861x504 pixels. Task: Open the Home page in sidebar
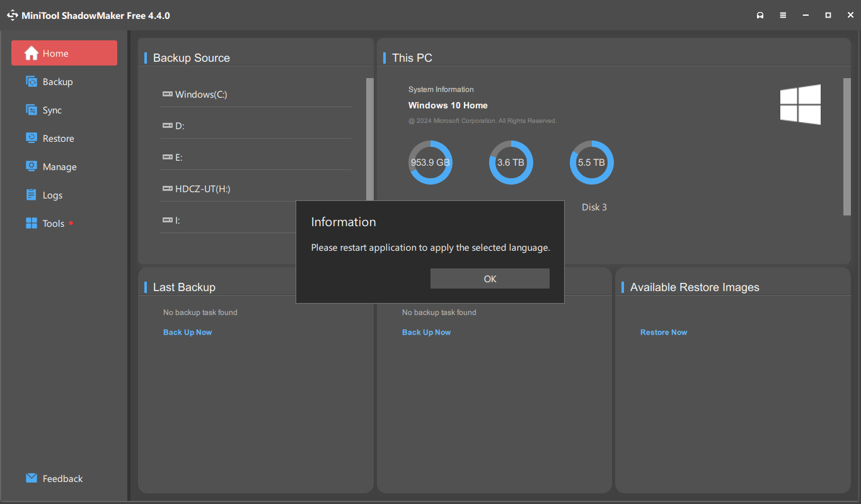(x=64, y=53)
